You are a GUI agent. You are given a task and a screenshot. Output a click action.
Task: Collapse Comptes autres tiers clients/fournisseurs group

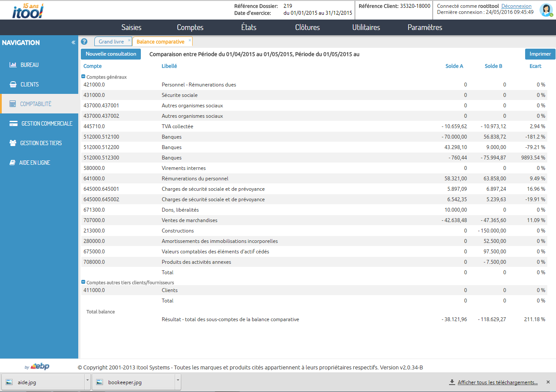pos(83,282)
